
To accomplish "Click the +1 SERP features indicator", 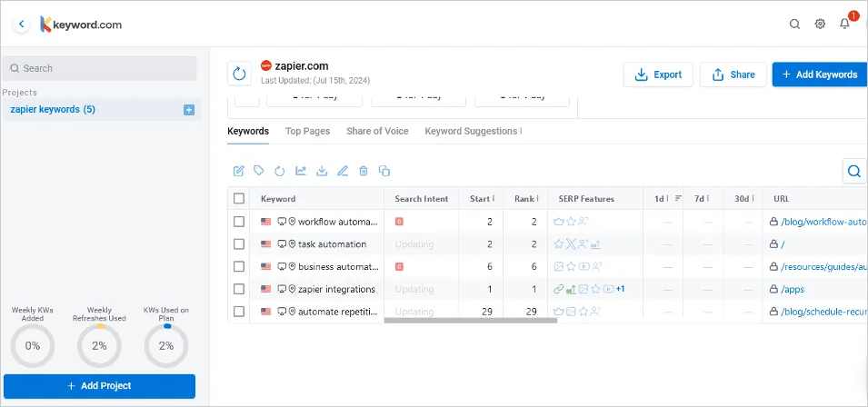I will (x=620, y=289).
